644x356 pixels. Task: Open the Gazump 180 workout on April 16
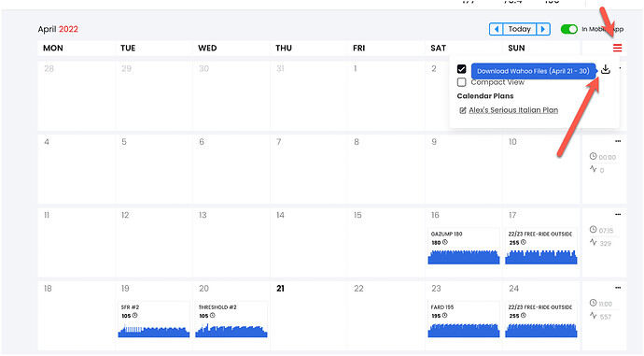pyautogui.click(x=464, y=247)
